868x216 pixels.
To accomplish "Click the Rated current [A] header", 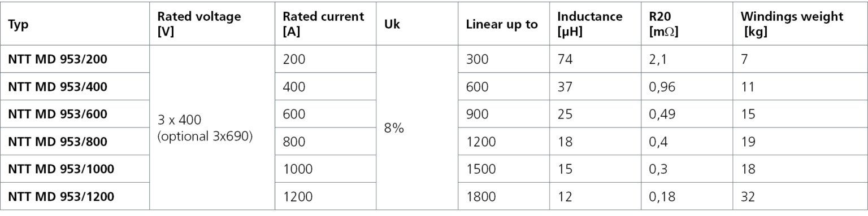I will (323, 25).
